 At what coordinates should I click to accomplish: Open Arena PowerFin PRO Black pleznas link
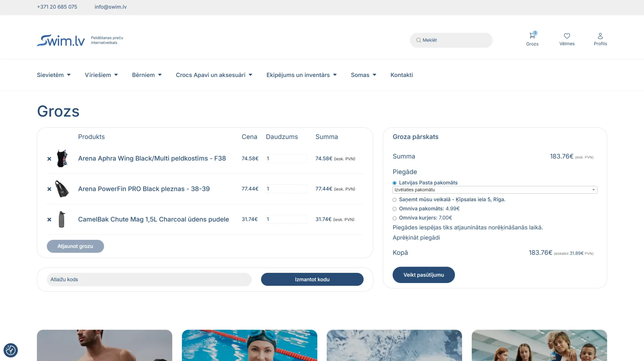(x=144, y=189)
